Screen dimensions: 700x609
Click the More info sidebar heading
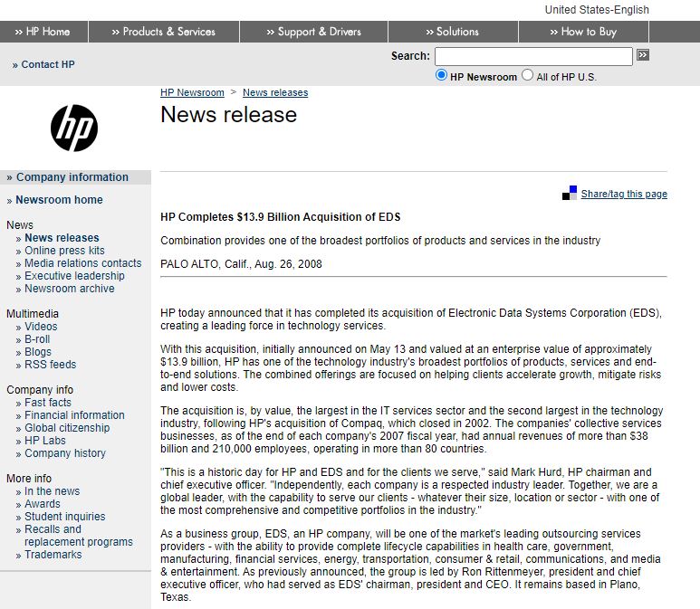pyautogui.click(x=29, y=479)
